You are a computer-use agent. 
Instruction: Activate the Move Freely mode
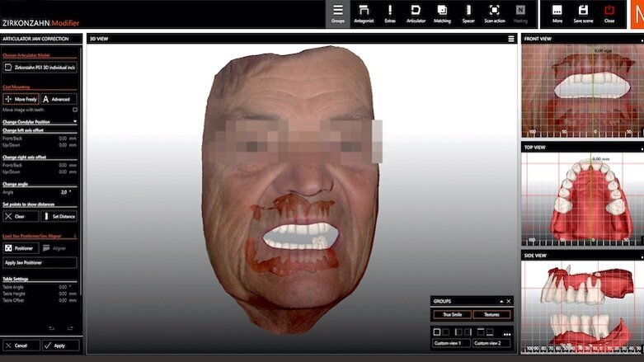[x=21, y=99]
